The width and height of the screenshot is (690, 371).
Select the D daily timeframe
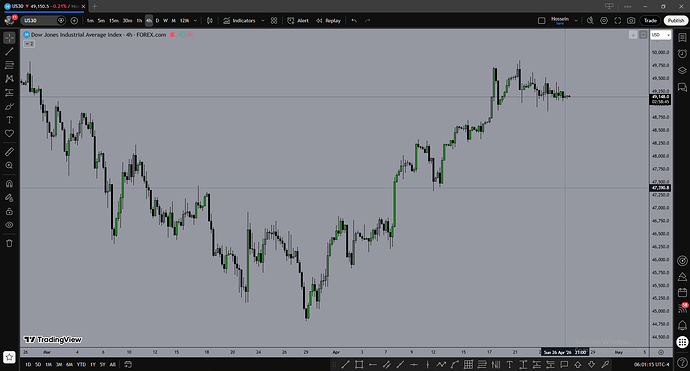coord(158,21)
